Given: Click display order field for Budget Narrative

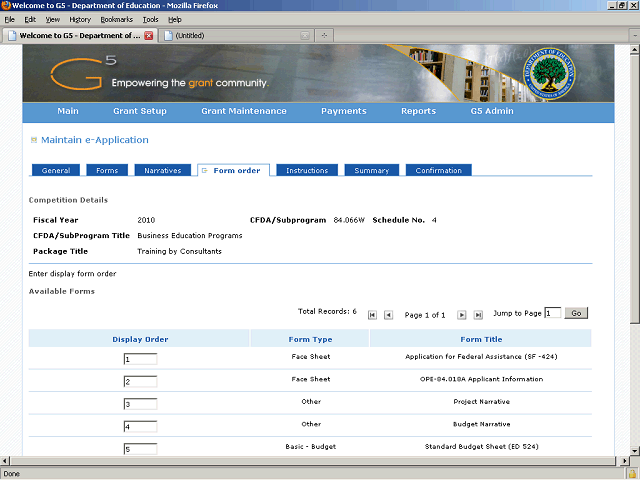Looking at the screenshot, I should pyautogui.click(x=140, y=427).
